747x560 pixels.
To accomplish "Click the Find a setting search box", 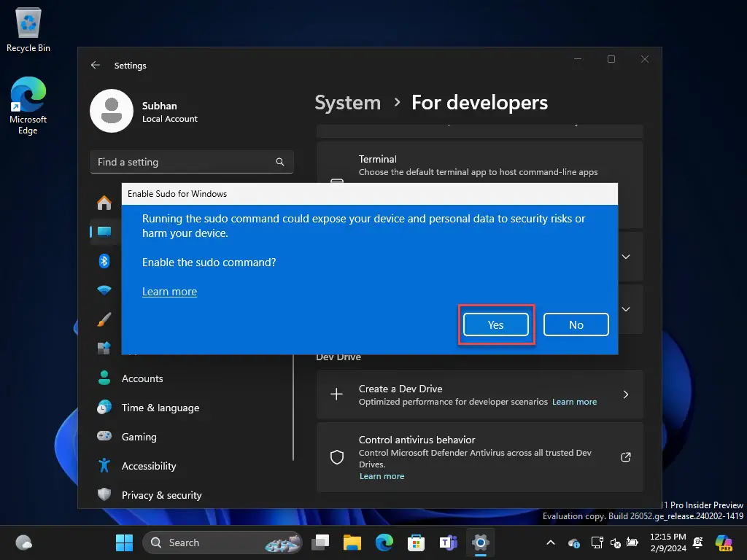I will (x=192, y=162).
